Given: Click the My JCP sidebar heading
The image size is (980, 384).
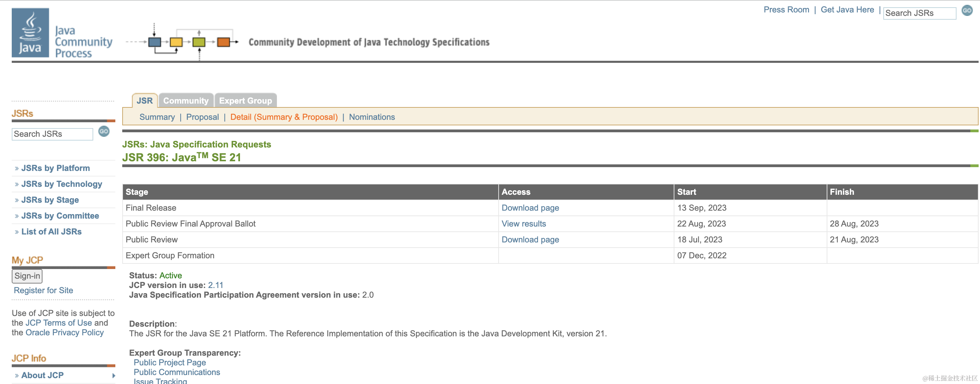Looking at the screenshot, I should pos(27,260).
